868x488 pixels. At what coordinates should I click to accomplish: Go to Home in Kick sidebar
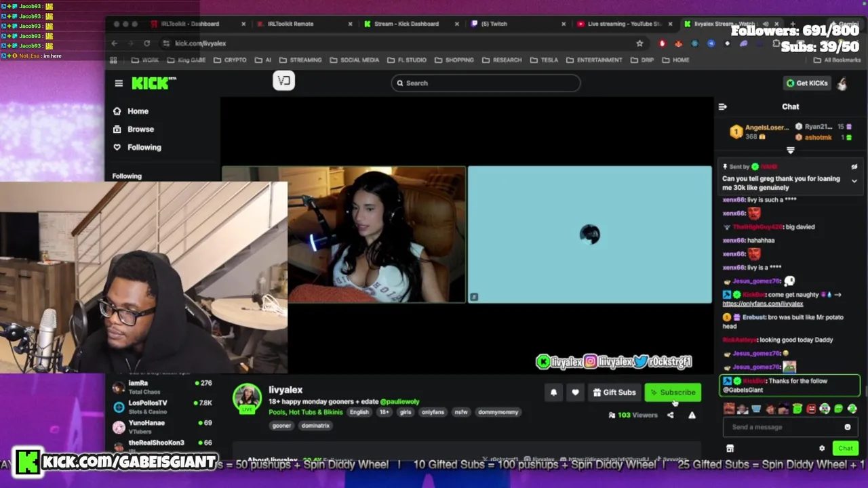pos(131,111)
